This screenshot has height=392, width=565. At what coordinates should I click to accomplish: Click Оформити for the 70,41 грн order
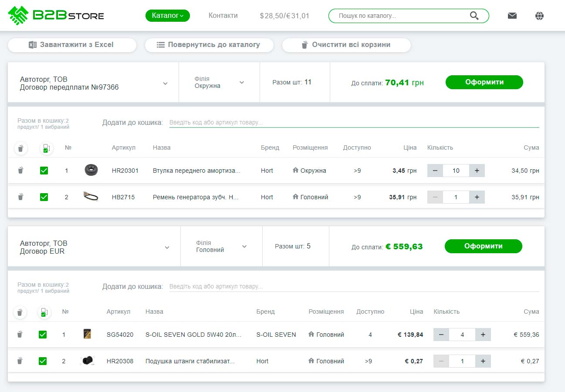(x=484, y=82)
